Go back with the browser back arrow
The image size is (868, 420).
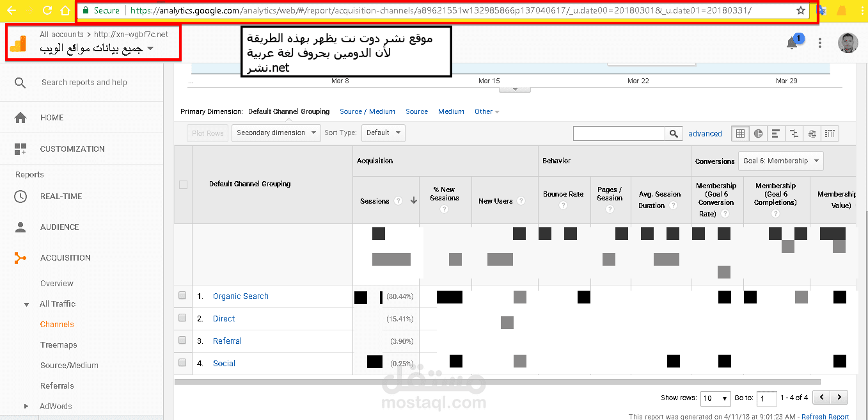pyautogui.click(x=12, y=10)
